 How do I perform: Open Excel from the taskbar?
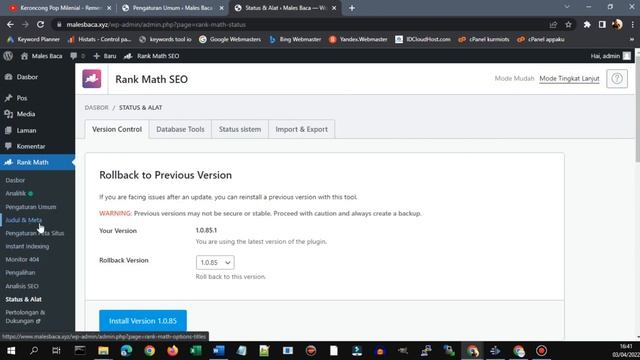pyautogui.click(x=196, y=351)
